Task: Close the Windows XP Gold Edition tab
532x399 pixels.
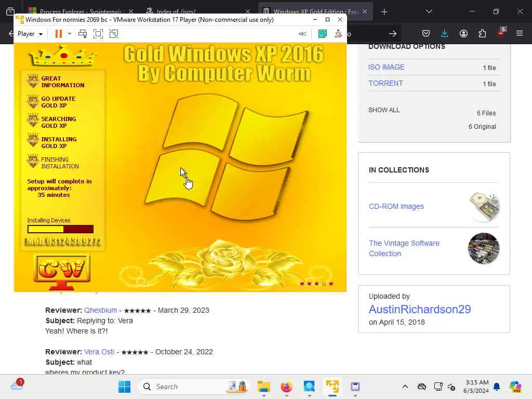Action: coord(365,11)
